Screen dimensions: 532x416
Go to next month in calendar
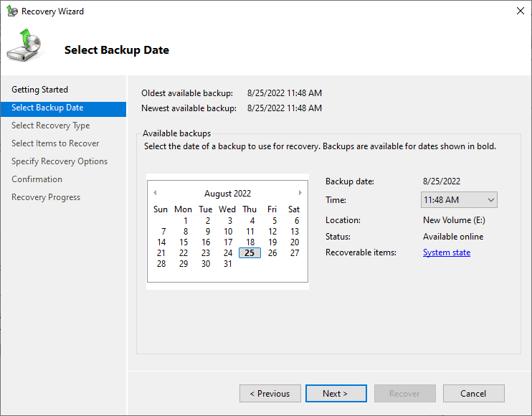click(x=300, y=193)
